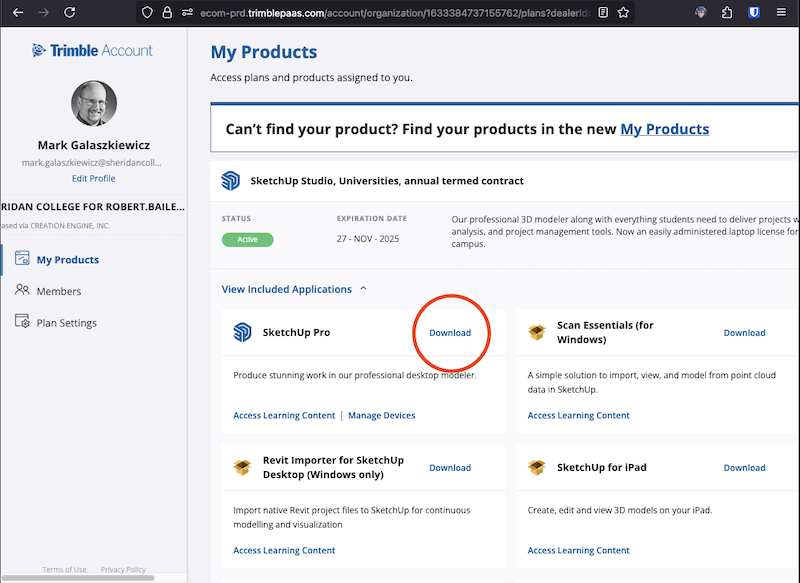Viewport: 800px width, 583px height.
Task: Click the profile photo avatar
Action: coord(94,104)
